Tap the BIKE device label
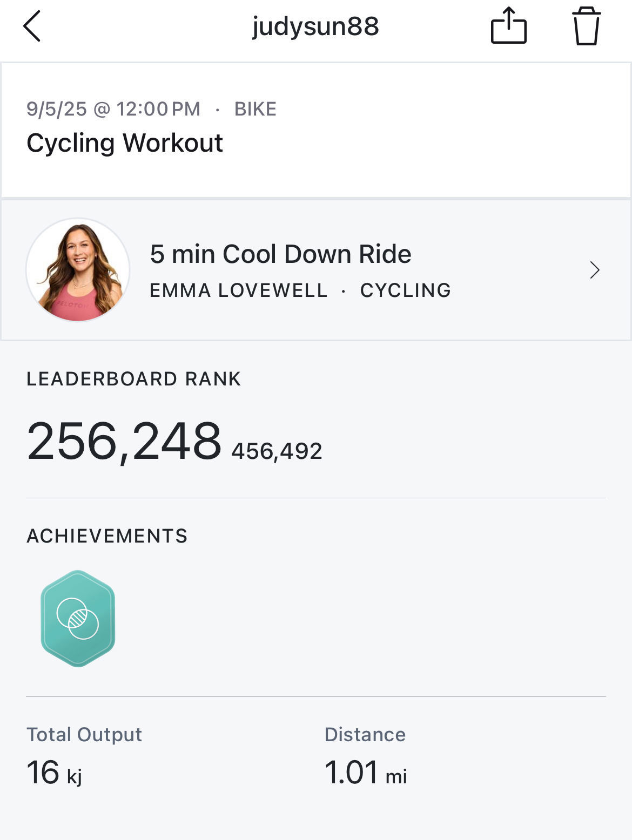 tap(255, 109)
